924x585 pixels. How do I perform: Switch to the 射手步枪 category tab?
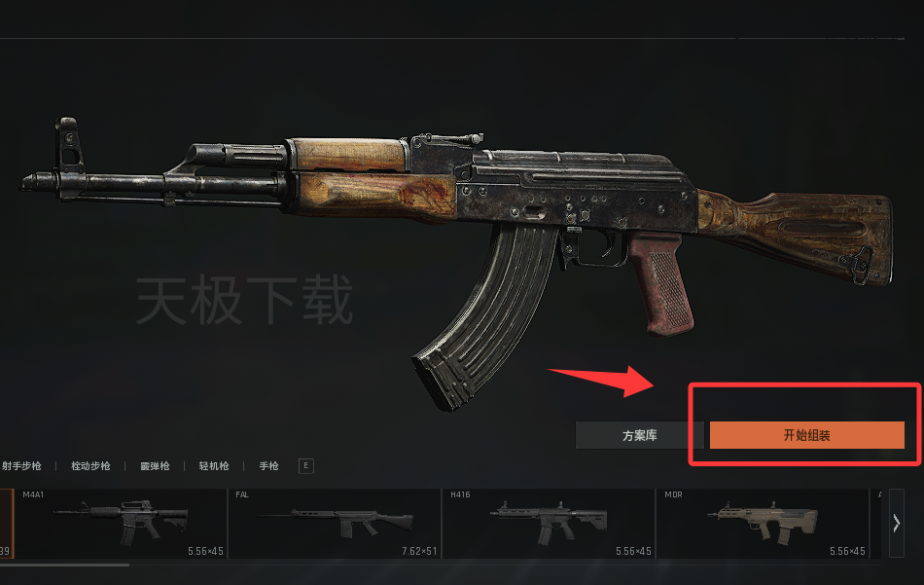[21, 466]
